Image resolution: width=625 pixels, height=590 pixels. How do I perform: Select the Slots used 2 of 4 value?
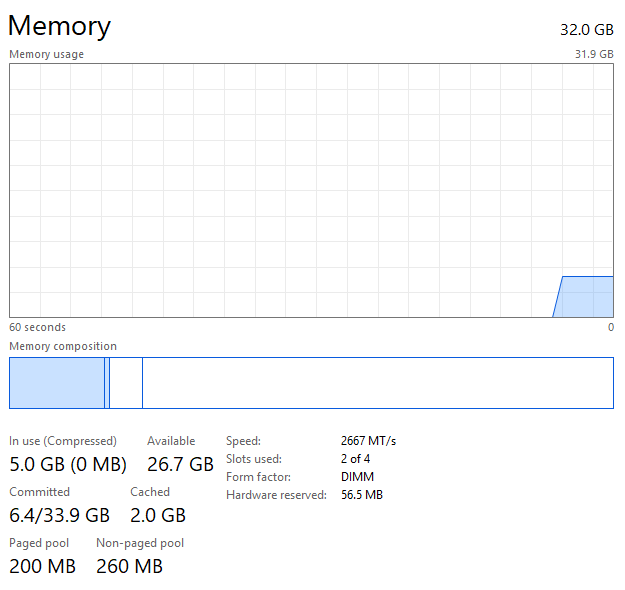coord(356,458)
